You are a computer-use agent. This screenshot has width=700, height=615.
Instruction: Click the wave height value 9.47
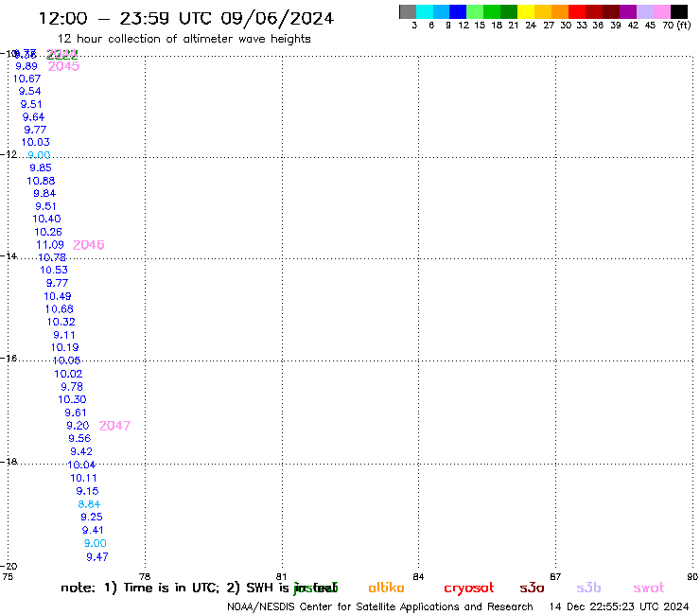(96, 557)
